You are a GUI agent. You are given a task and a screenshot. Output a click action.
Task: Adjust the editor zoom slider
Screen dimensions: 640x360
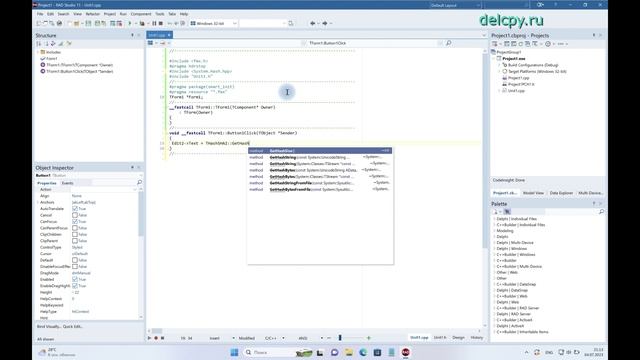point(340,338)
